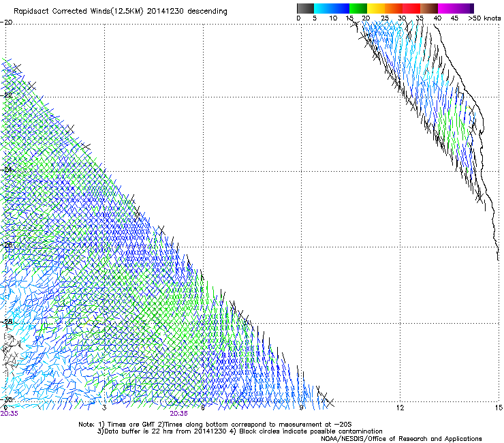
Task: Select the green 15-20 knots color bar segment
Action: (358, 8)
